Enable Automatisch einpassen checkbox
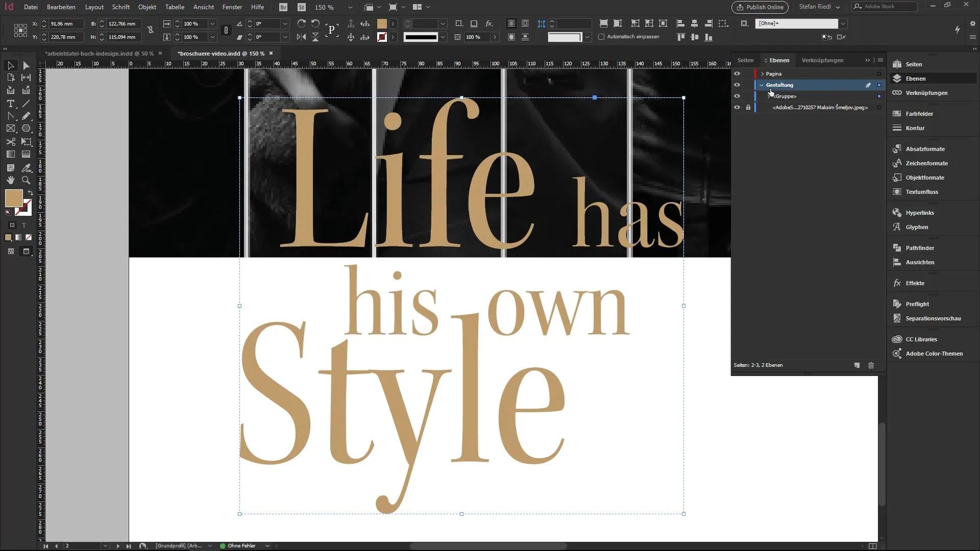 coord(601,37)
